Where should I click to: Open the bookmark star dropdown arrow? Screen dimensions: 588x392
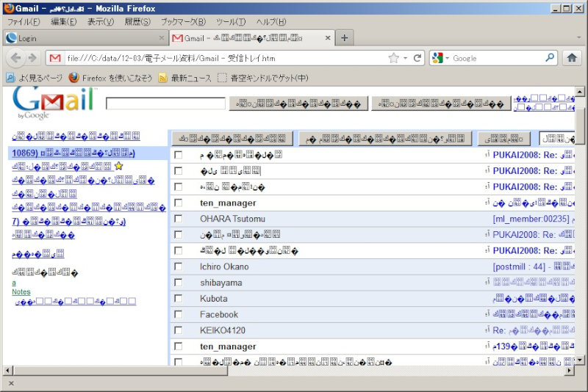405,59
